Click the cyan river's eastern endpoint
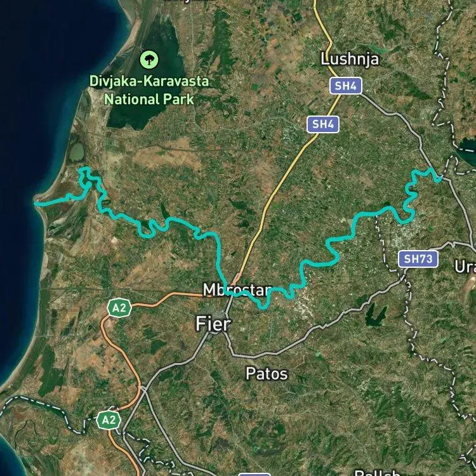Image resolution: width=476 pixels, height=476 pixels. tap(439, 180)
